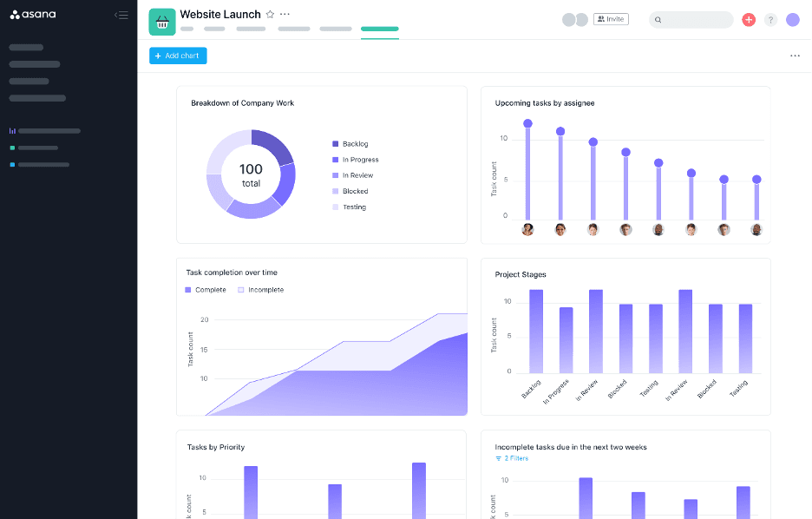Image resolution: width=812 pixels, height=519 pixels.
Task: Select the active highlighted teal project tab
Action: (379, 29)
